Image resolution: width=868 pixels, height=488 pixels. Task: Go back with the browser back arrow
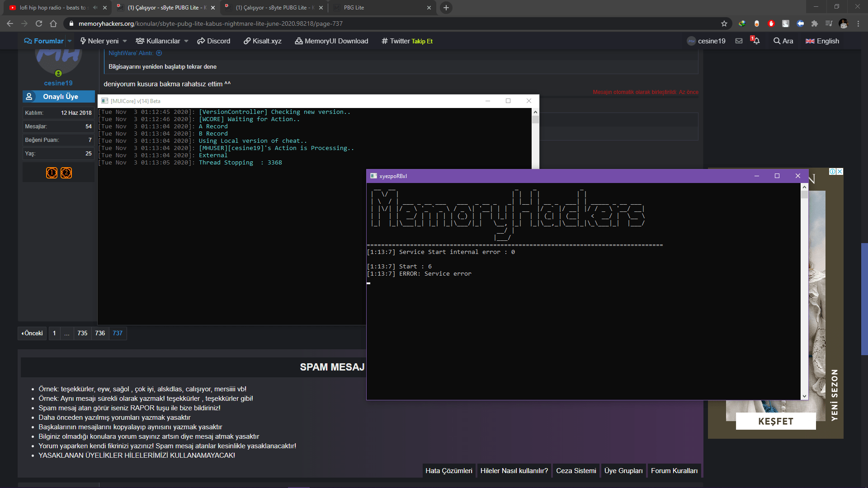(10, 23)
